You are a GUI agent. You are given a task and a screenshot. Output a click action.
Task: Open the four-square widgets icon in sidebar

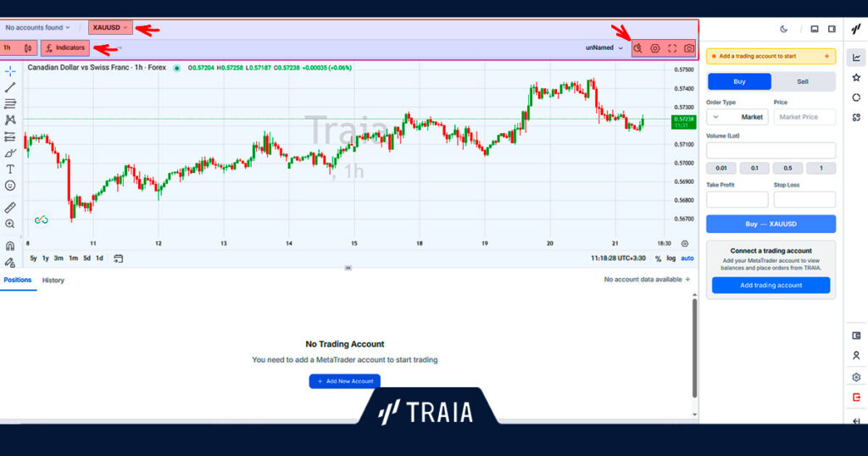coord(856,117)
